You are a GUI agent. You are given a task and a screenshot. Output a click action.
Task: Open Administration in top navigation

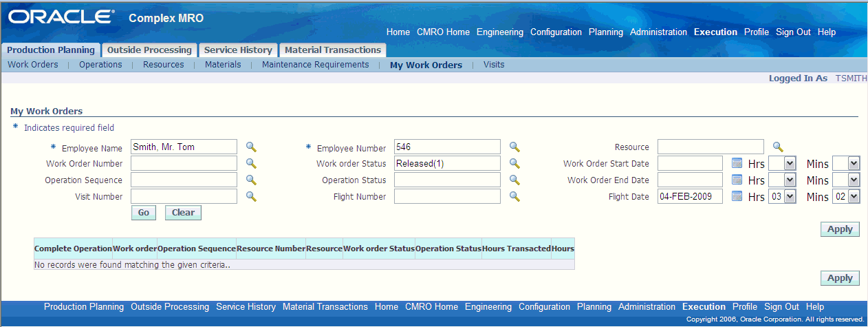point(659,32)
